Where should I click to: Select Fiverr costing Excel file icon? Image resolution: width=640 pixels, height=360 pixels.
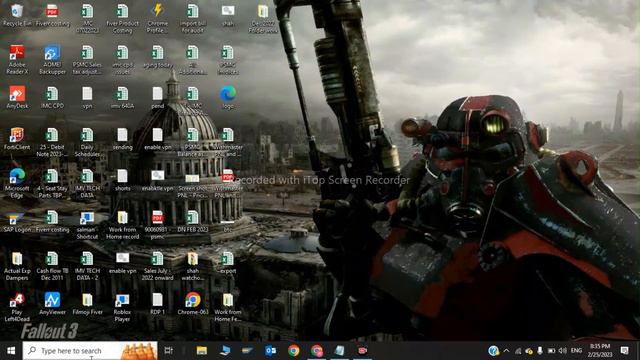coord(52,221)
